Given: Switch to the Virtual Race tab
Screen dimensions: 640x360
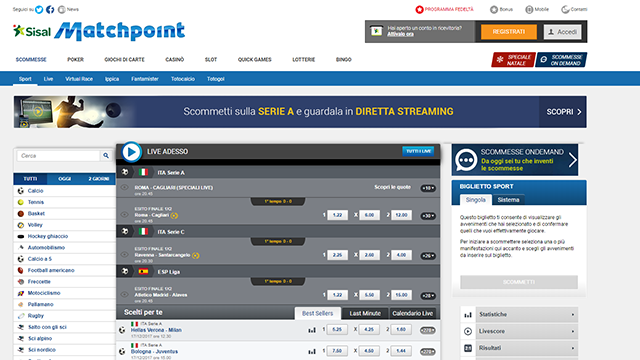Looking at the screenshot, I should tap(79, 79).
